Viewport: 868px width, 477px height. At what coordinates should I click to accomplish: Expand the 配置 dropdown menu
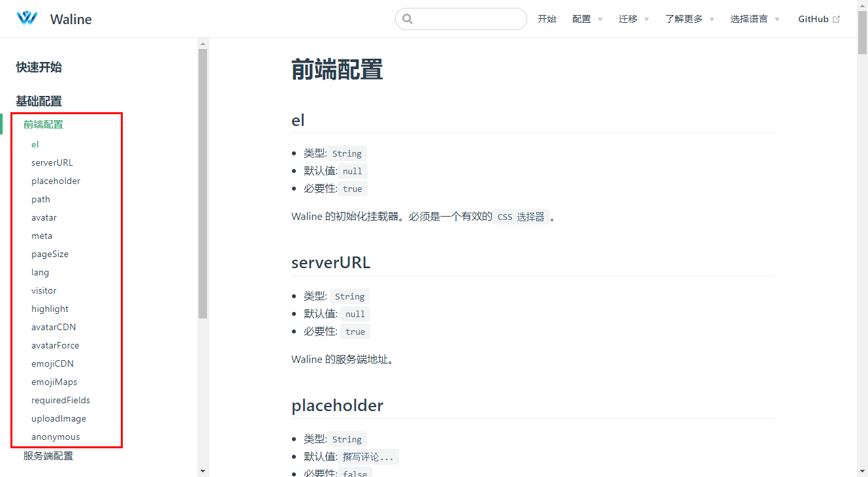(x=587, y=19)
